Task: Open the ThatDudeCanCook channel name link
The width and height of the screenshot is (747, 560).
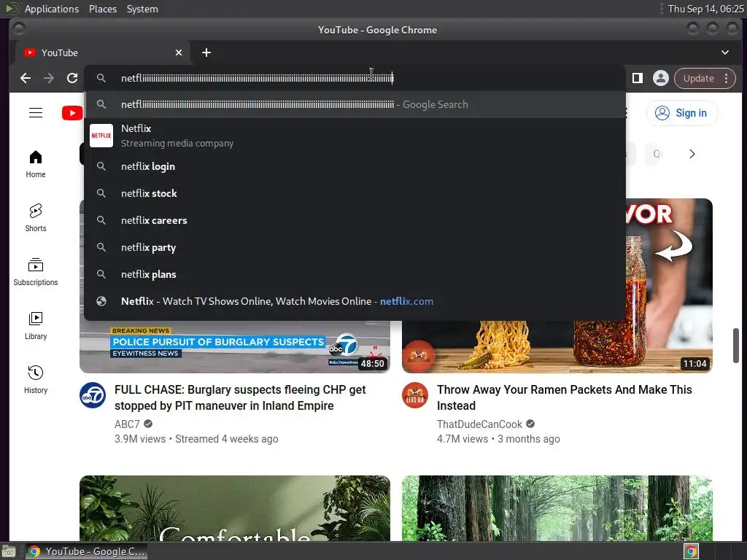Action: click(479, 424)
